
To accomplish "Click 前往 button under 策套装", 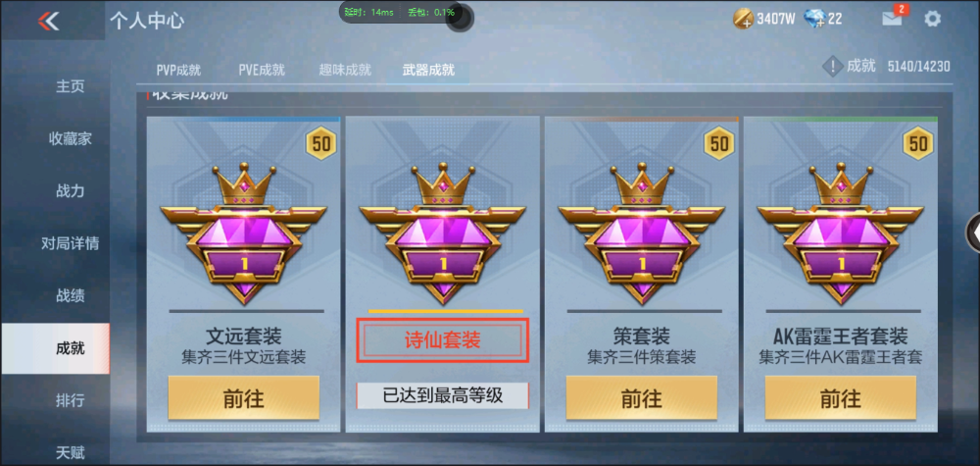I will tap(641, 398).
